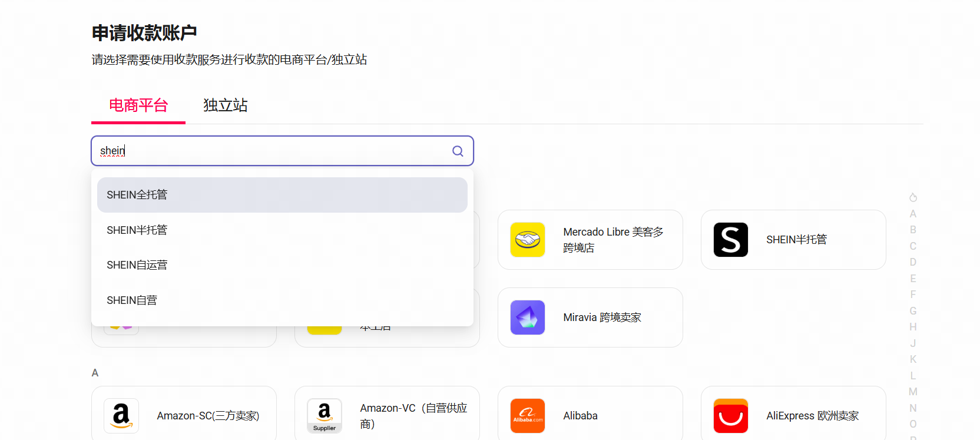Click the SHEIN black S logo
The width and height of the screenshot is (980, 440).
tap(730, 240)
